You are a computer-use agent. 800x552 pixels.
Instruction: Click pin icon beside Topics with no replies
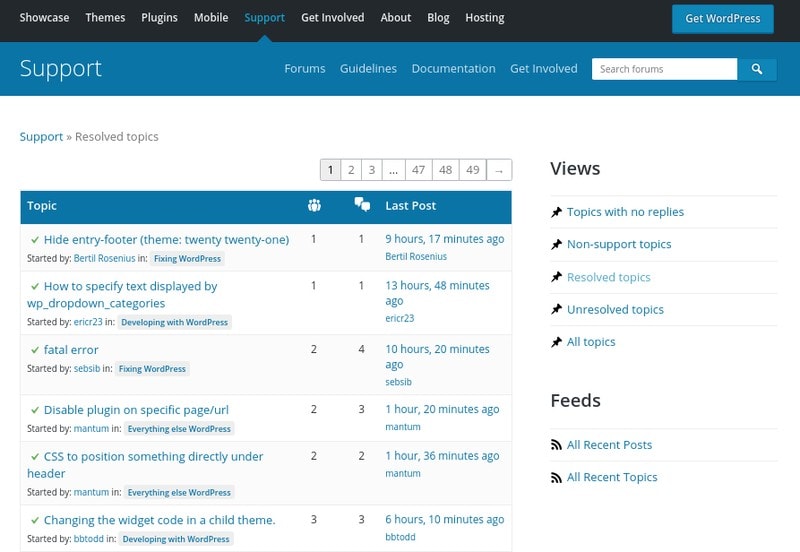coord(557,212)
